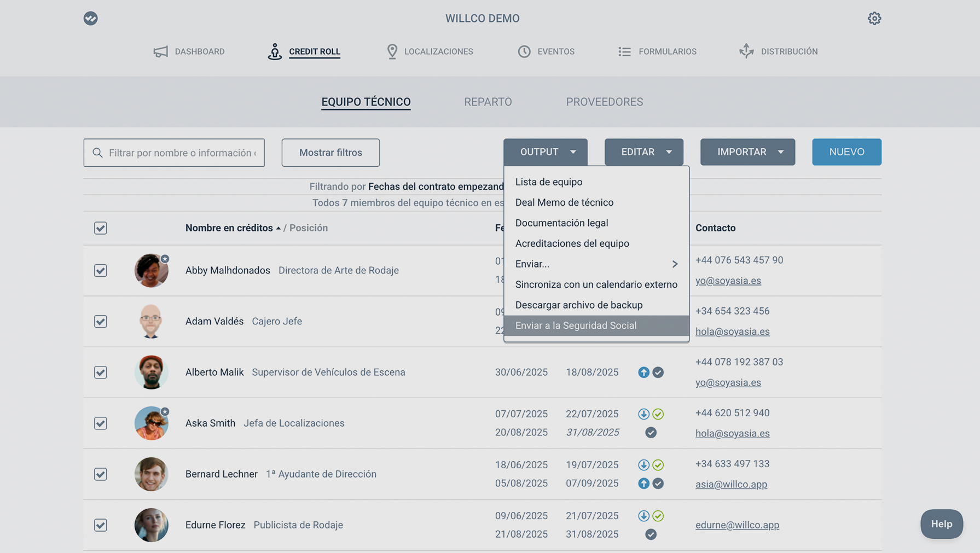The height and width of the screenshot is (553, 980).
Task: Focus the name filter search field
Action: (182, 153)
